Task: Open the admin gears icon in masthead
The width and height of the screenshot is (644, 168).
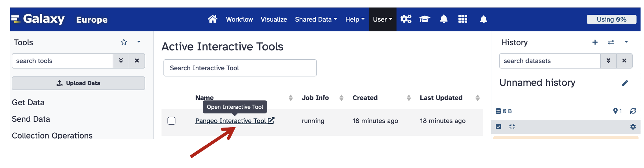Action: [406, 19]
